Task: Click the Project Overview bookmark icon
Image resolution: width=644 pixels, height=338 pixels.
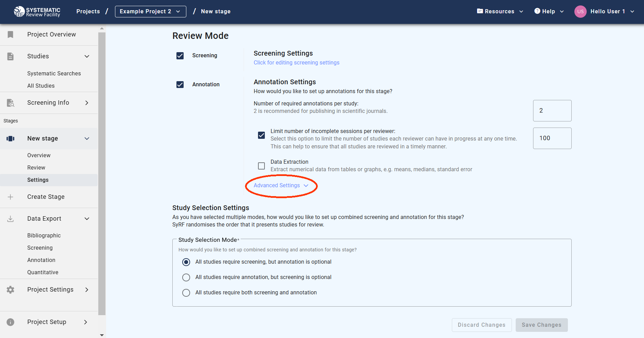Action: [x=10, y=34]
